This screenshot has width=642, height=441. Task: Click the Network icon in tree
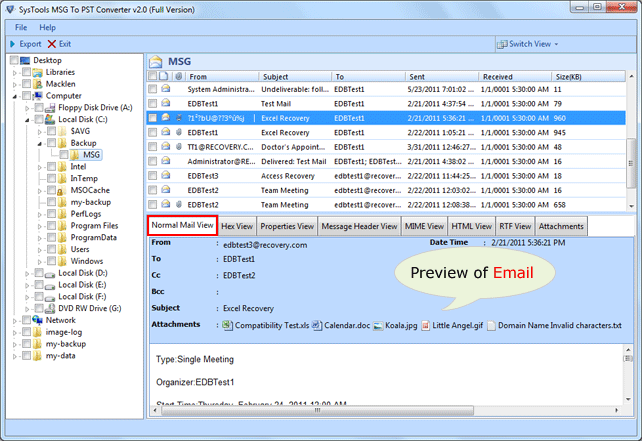coord(38,320)
